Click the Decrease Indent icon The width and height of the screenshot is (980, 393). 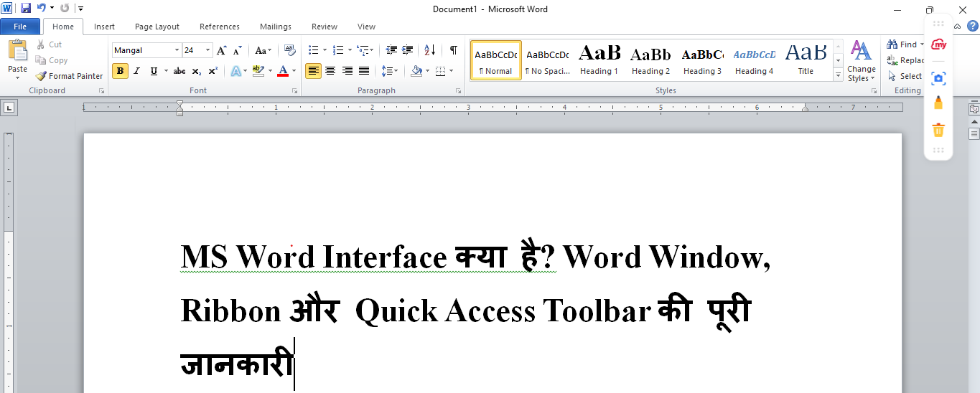point(391,50)
